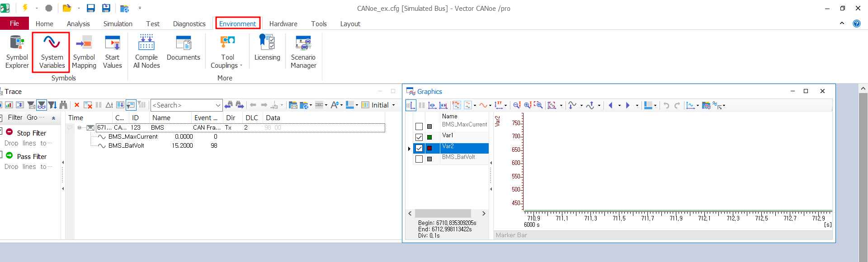868x262 pixels.
Task: Click gray color swatch of BMS_BatVolt
Action: tap(429, 159)
